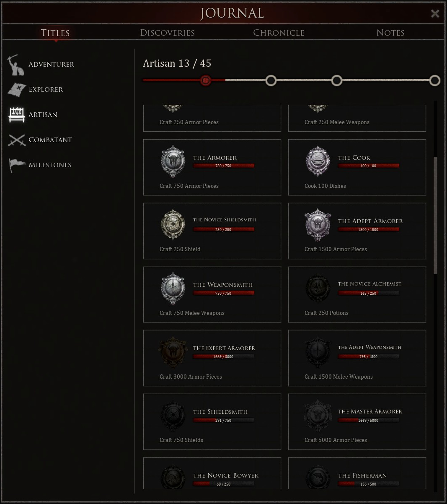This screenshot has width=447, height=504.
Task: Click the Artisan workbench icon
Action: click(17, 114)
